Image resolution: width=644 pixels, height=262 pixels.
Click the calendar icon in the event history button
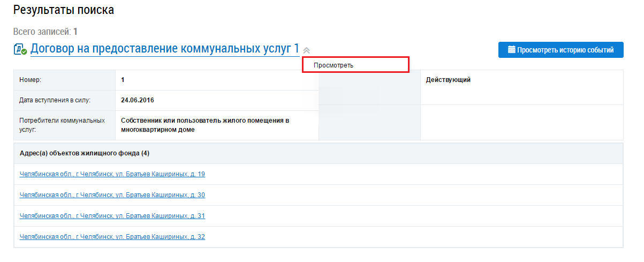click(x=511, y=50)
